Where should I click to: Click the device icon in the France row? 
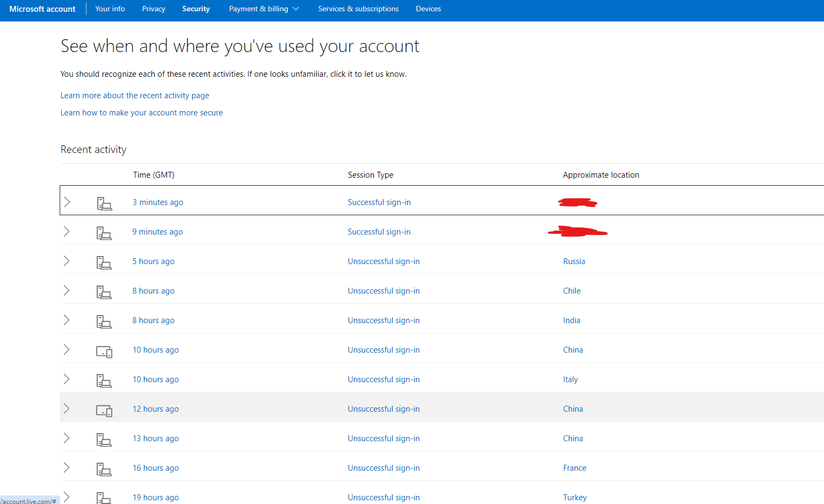pyautogui.click(x=104, y=469)
